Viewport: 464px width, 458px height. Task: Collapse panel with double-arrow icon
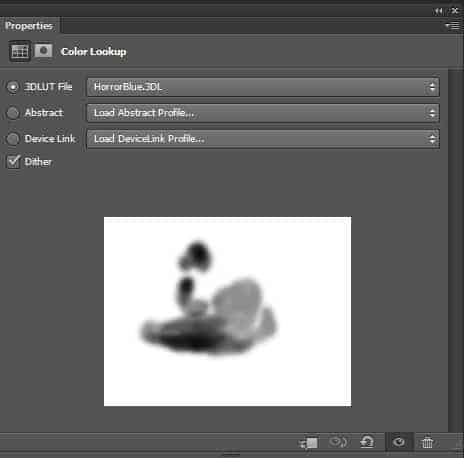[x=438, y=11]
